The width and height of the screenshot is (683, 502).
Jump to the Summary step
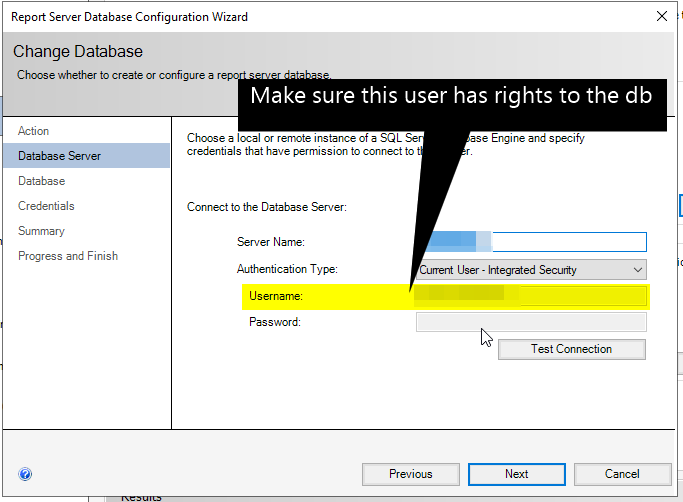click(41, 231)
